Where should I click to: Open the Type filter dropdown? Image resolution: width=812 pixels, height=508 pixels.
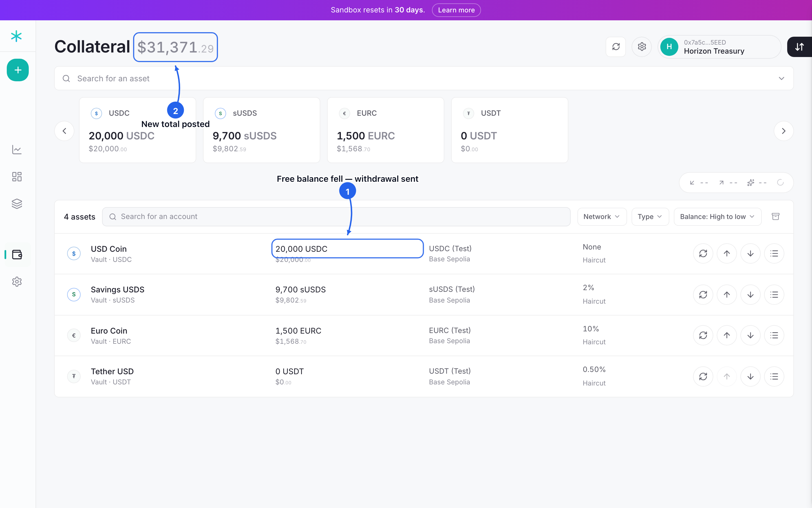pyautogui.click(x=650, y=217)
